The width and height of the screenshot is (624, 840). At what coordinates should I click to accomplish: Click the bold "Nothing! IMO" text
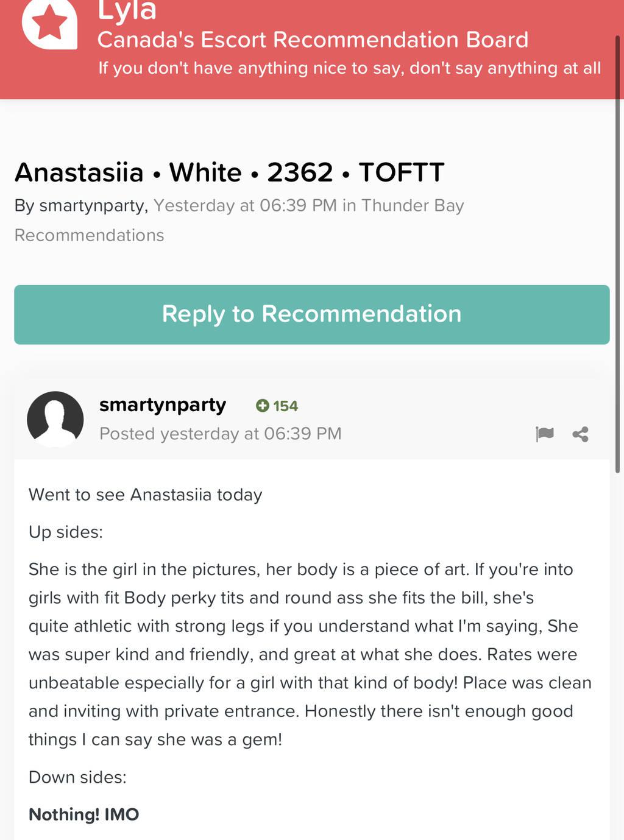tap(84, 814)
